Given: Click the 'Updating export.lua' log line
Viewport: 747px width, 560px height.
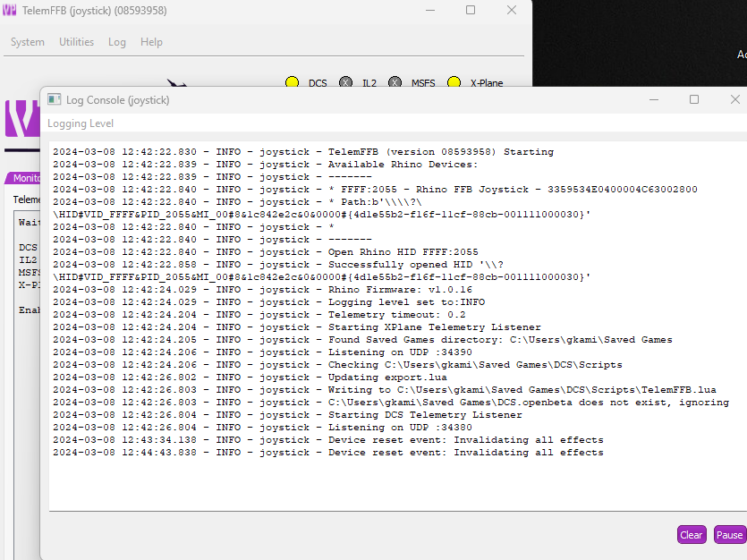Looking at the screenshot, I should (x=250, y=378).
